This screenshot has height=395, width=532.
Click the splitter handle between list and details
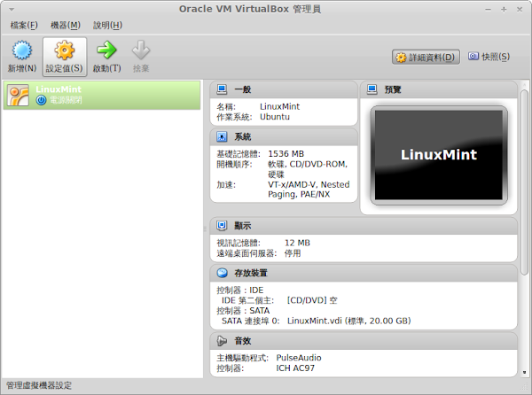point(205,229)
